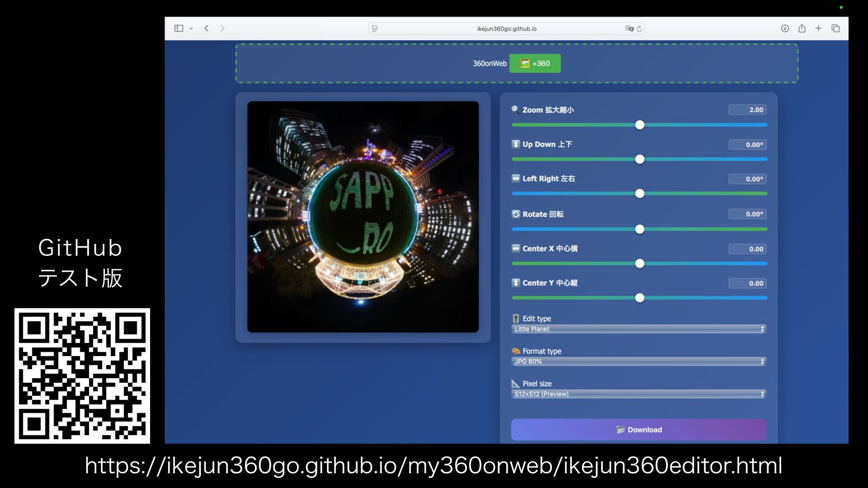Reload the page
Viewport: 868px width, 488px height.
click(x=639, y=28)
